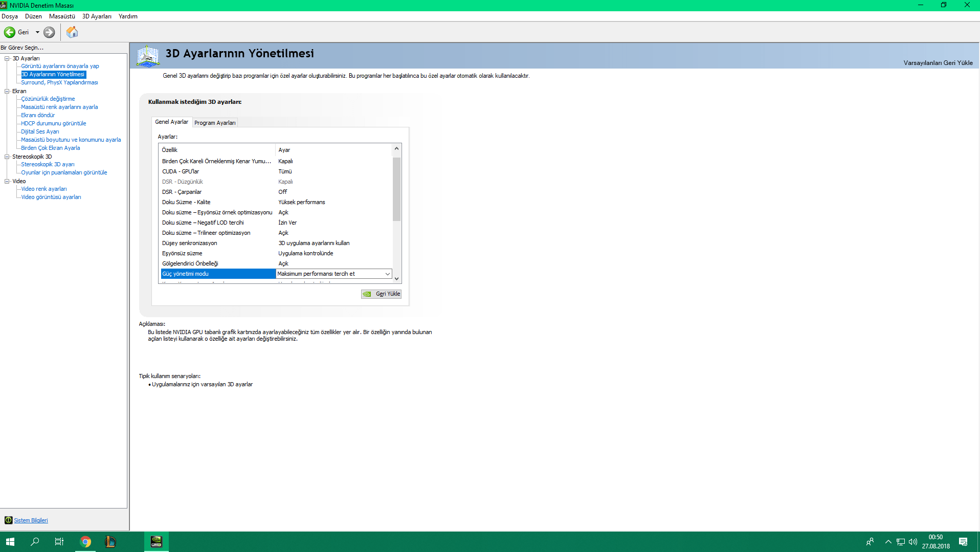
Task: Click the Varsayılanları Geri Yükle link
Action: [938, 63]
